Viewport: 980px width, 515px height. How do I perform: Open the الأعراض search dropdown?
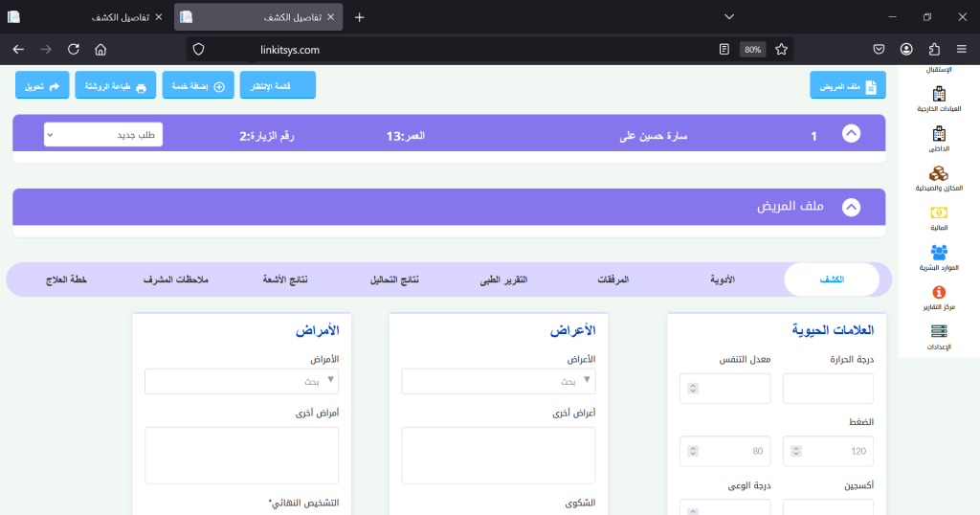pyautogui.click(x=498, y=381)
